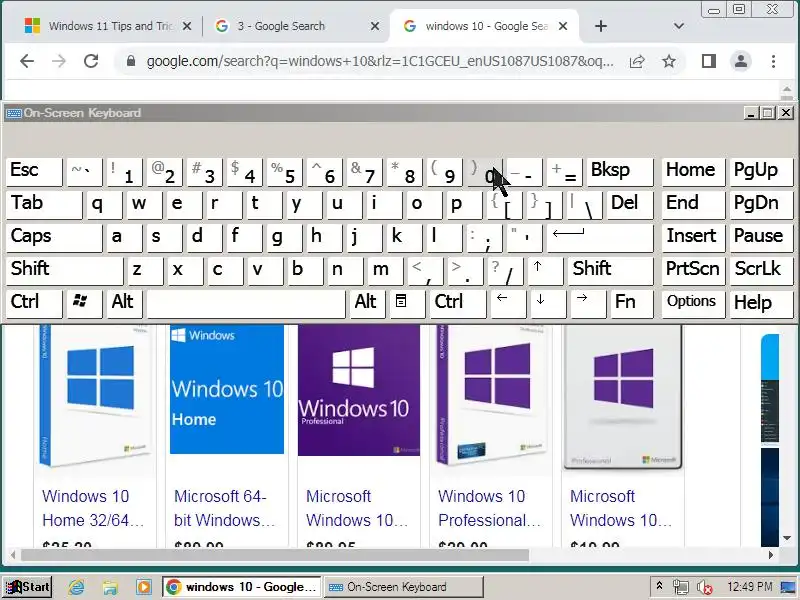The width and height of the screenshot is (800, 600).
Task: Click purple Windows 10 Professional thumbnail
Action: [359, 391]
